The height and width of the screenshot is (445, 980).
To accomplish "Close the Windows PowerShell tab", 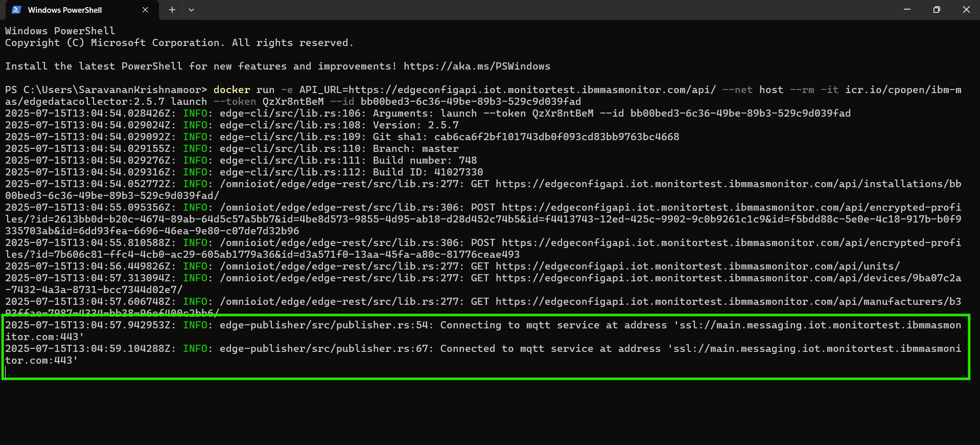I will [145, 10].
